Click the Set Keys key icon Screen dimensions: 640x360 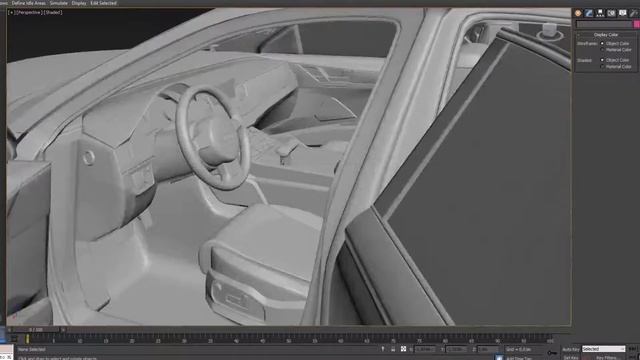[552, 353]
